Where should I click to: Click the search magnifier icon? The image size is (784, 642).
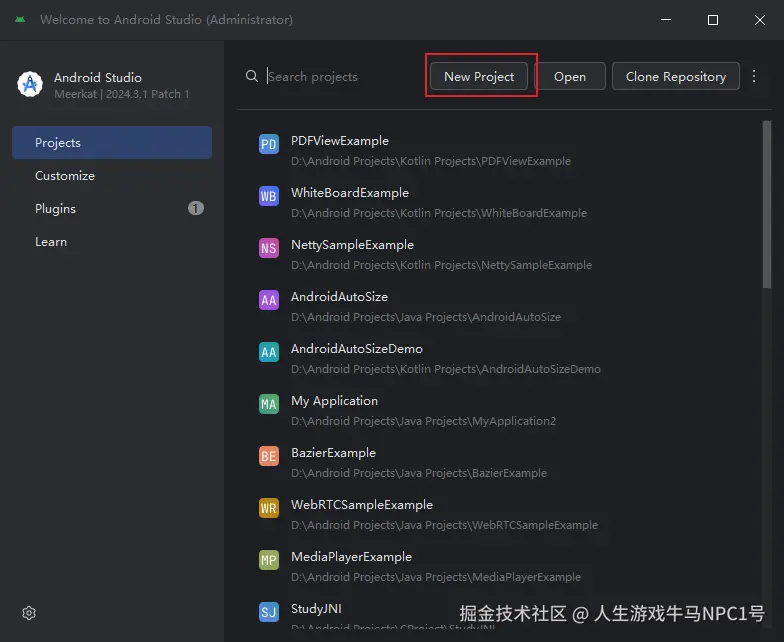tap(252, 76)
